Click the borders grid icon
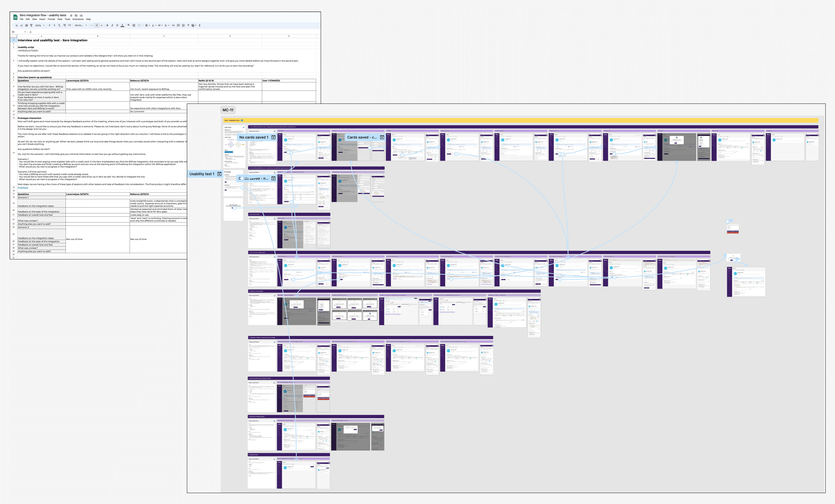The image size is (835, 504). [x=134, y=25]
